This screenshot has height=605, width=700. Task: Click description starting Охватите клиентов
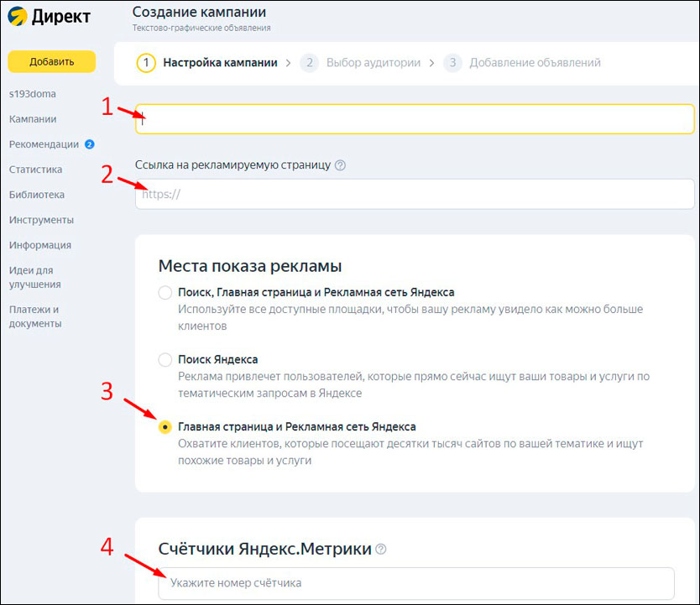point(410,452)
